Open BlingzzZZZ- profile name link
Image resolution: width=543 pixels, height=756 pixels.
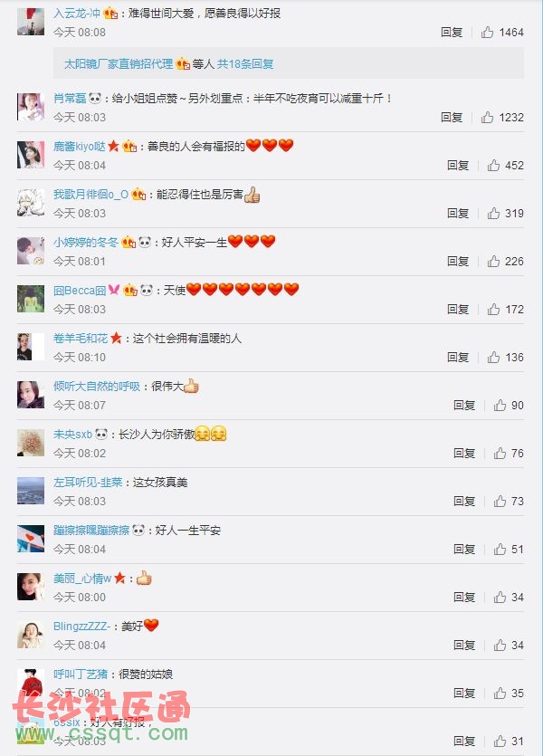click(82, 627)
